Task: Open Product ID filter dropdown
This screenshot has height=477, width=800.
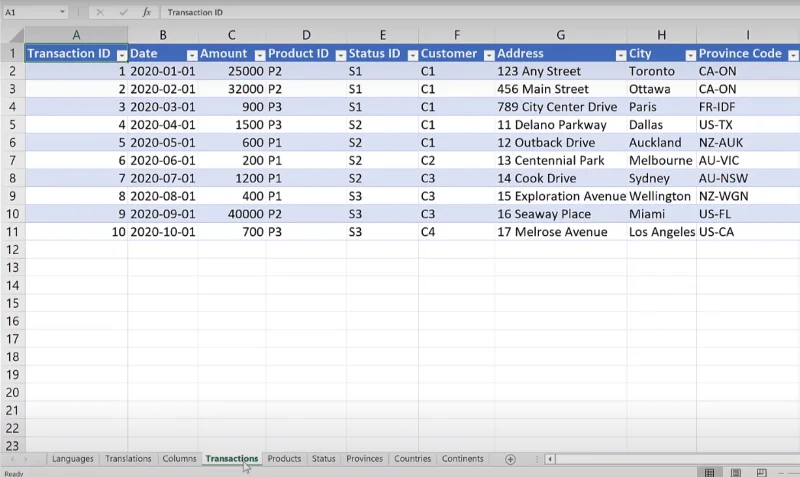Action: pyautogui.click(x=341, y=55)
